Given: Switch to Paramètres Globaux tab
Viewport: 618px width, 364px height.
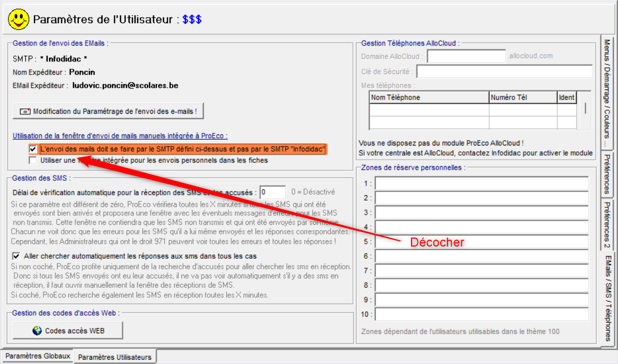Looking at the screenshot, I should point(38,356).
